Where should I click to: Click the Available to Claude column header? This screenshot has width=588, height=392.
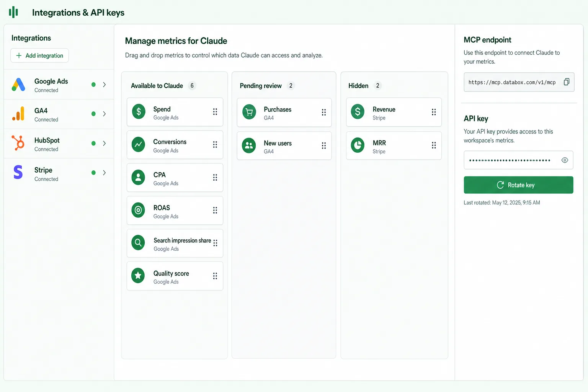157,86
